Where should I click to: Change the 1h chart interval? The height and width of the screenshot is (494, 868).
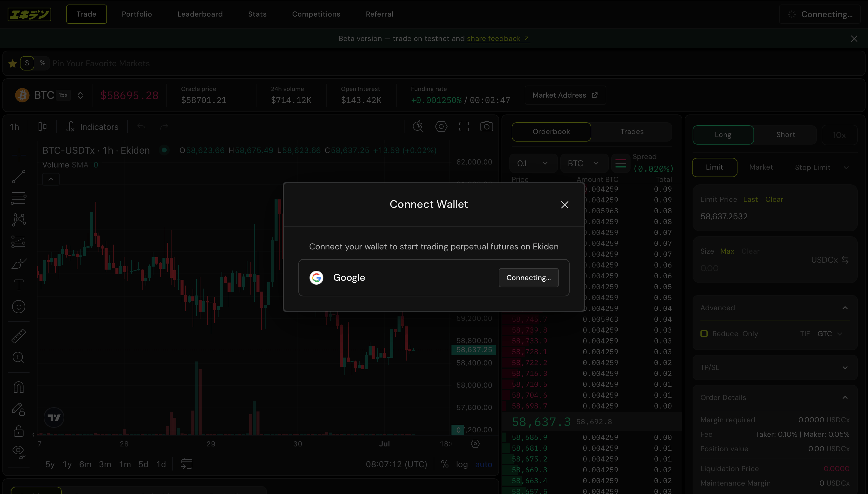click(14, 127)
